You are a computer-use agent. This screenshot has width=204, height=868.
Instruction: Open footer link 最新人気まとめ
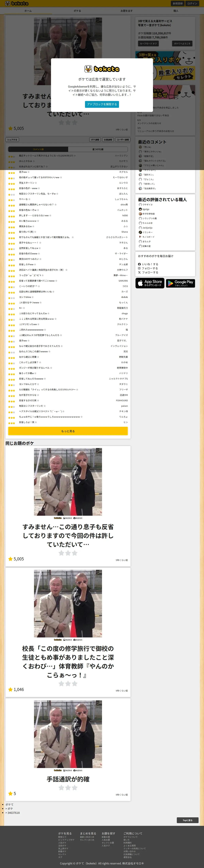point(87,837)
